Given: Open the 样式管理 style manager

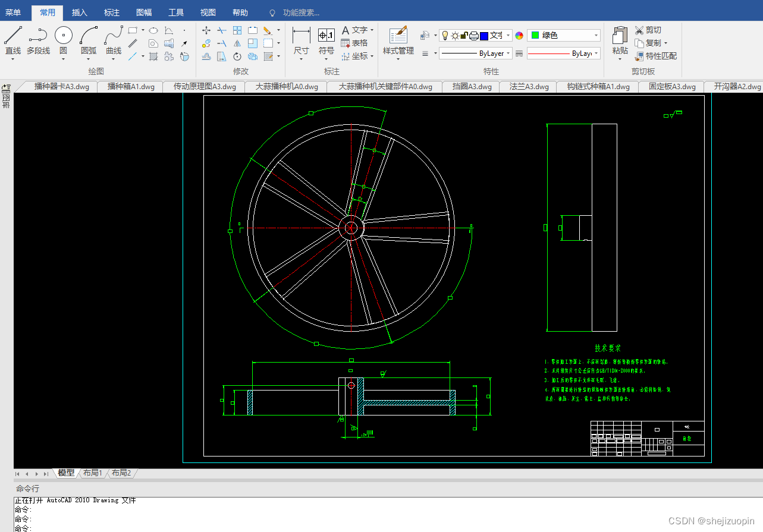Looking at the screenshot, I should point(398,40).
